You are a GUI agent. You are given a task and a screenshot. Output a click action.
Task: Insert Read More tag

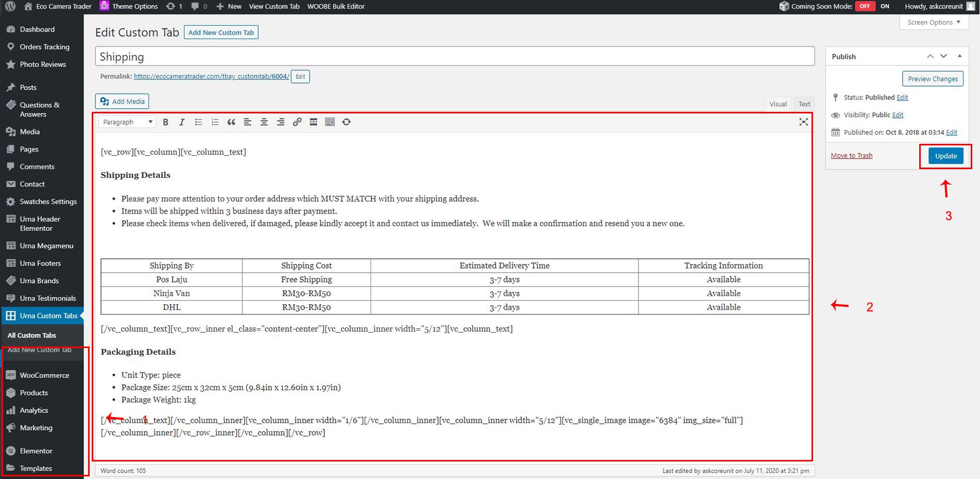click(313, 122)
